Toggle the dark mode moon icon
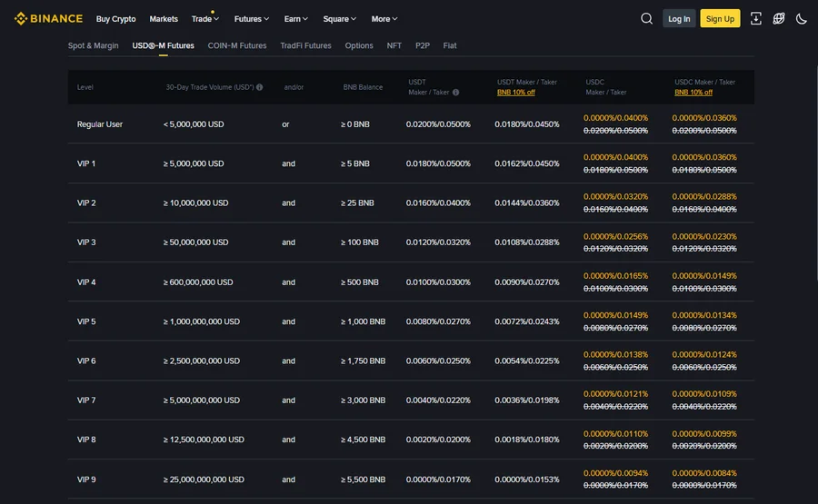The height and width of the screenshot is (504, 818). pyautogui.click(x=802, y=19)
